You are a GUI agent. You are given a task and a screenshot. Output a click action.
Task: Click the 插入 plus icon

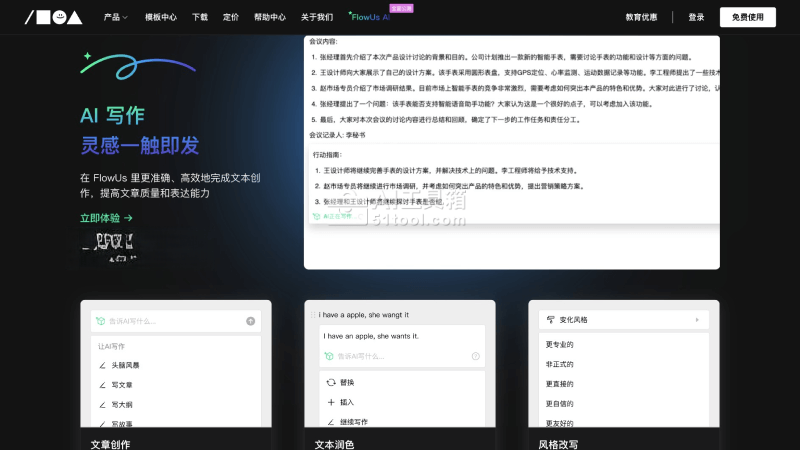pos(331,402)
